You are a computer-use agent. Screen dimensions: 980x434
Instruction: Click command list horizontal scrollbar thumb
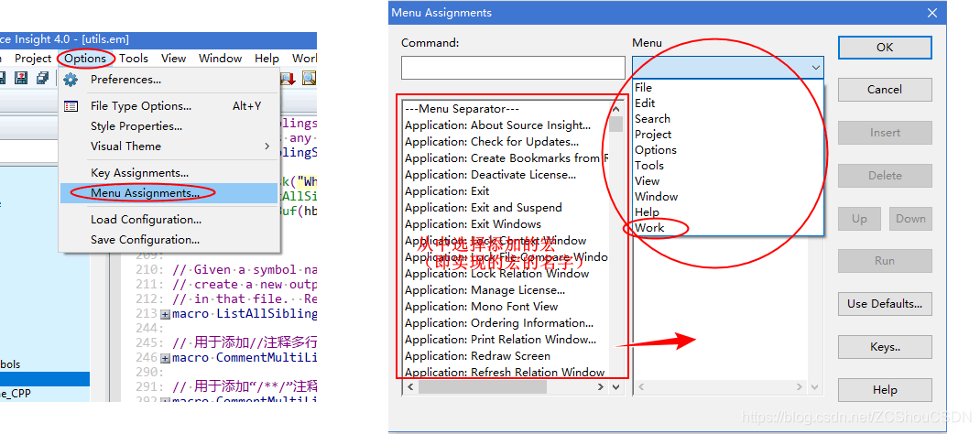(x=483, y=387)
